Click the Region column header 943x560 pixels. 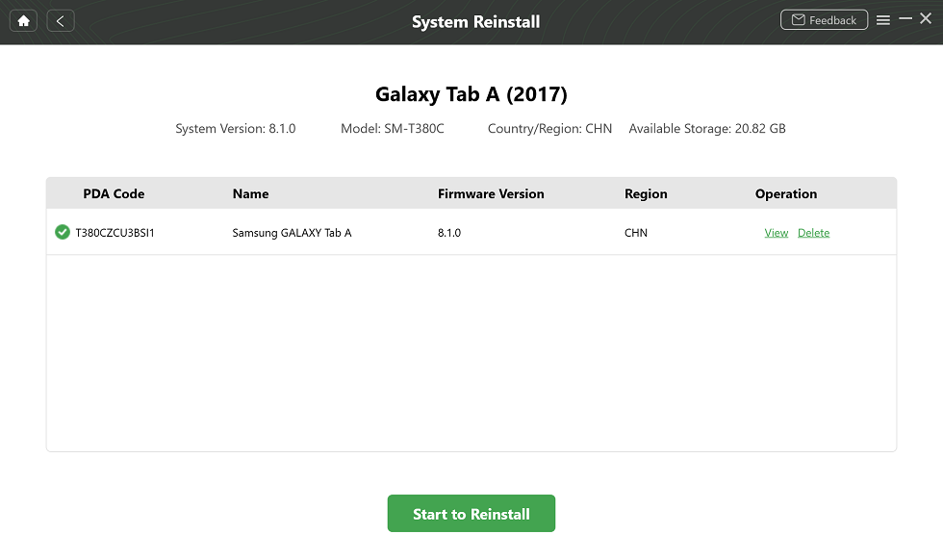pos(646,193)
